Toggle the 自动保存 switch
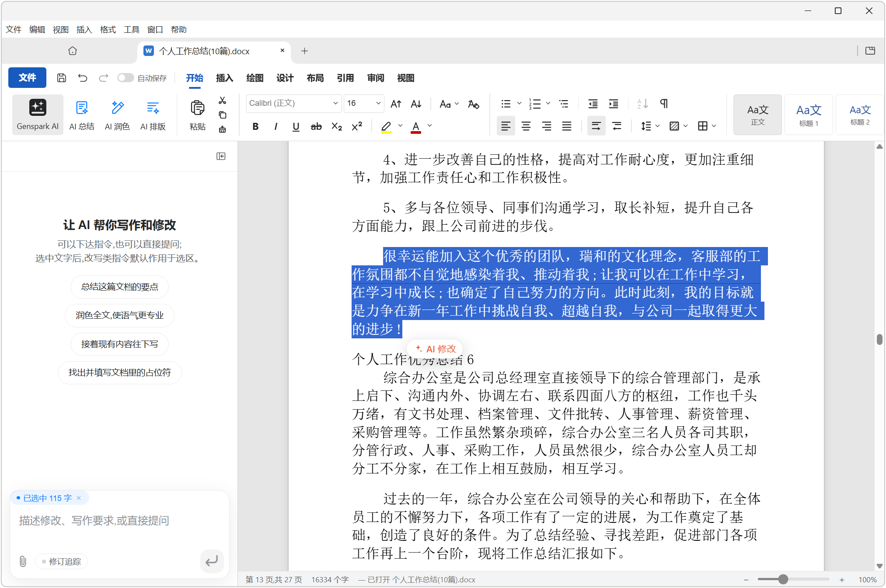The height and width of the screenshot is (588, 886). 125,78
